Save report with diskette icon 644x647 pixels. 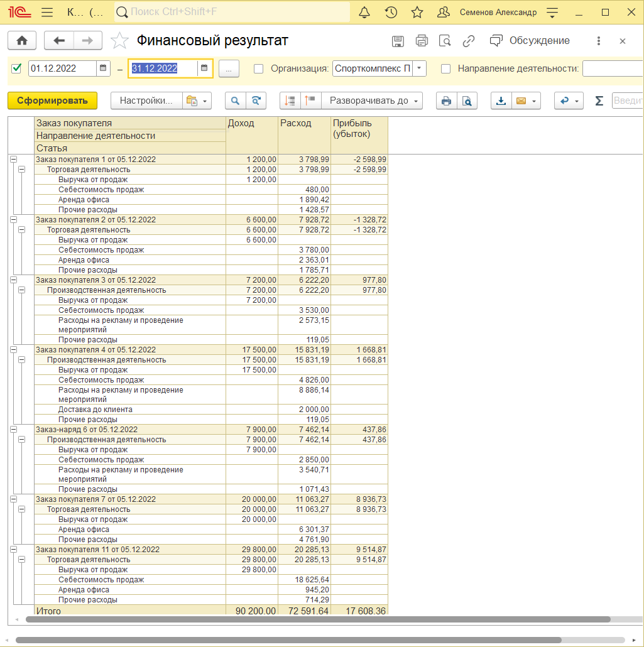tap(398, 41)
